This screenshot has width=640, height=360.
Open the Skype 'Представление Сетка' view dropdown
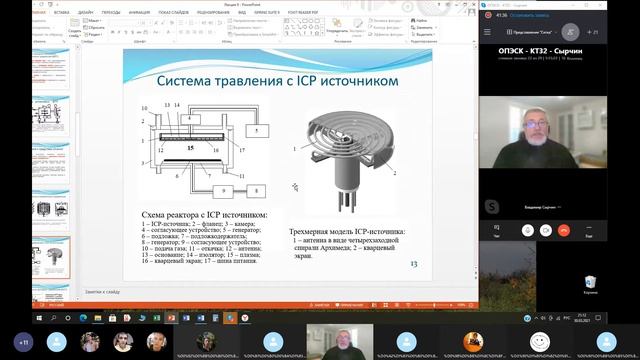pos(532,32)
